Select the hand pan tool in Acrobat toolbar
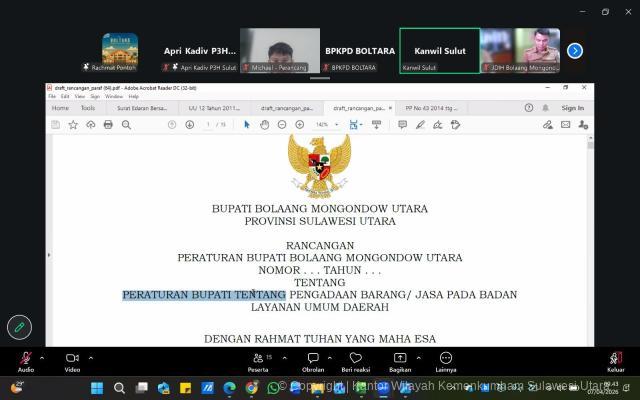 [x=265, y=125]
